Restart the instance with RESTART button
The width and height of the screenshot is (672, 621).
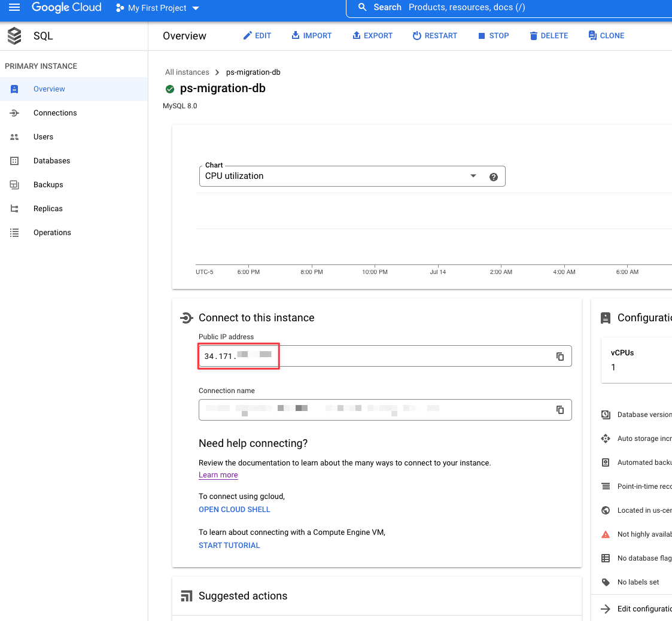click(434, 36)
